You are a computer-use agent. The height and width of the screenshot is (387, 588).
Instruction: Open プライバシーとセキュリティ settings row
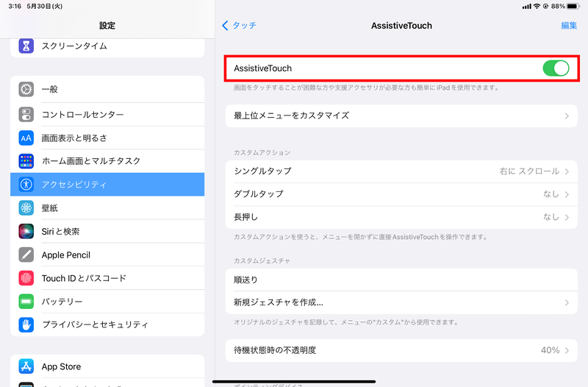107,324
